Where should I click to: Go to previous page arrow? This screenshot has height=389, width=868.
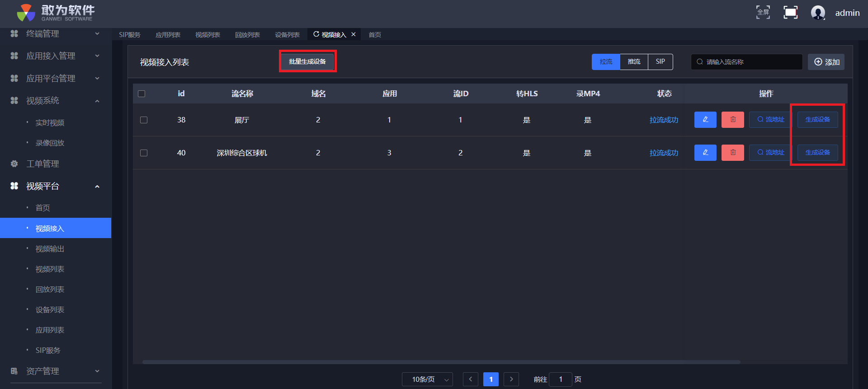point(471,379)
